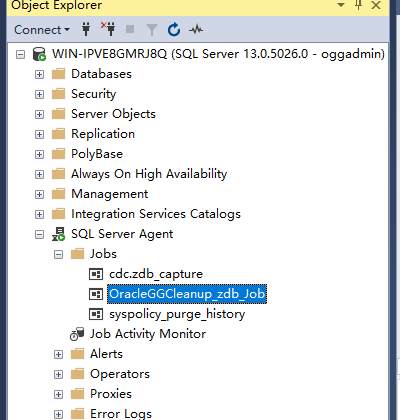The image size is (400, 420).
Task: Click the Filter funnel toolbar icon
Action: point(152,30)
